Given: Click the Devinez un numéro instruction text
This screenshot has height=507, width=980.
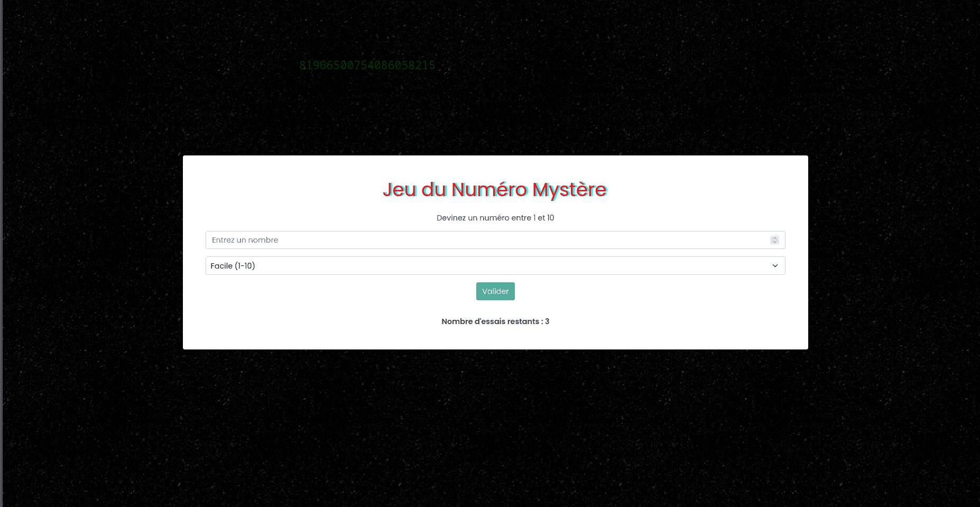Looking at the screenshot, I should point(495,217).
